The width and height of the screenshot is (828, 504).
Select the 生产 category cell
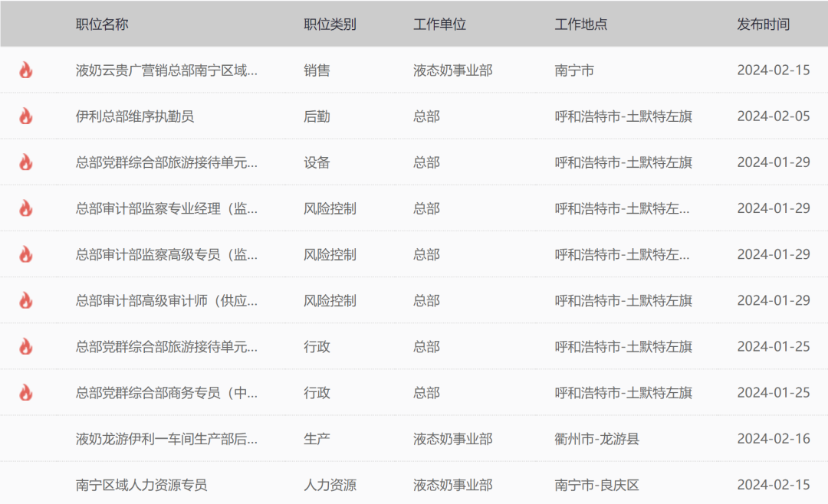(x=317, y=439)
